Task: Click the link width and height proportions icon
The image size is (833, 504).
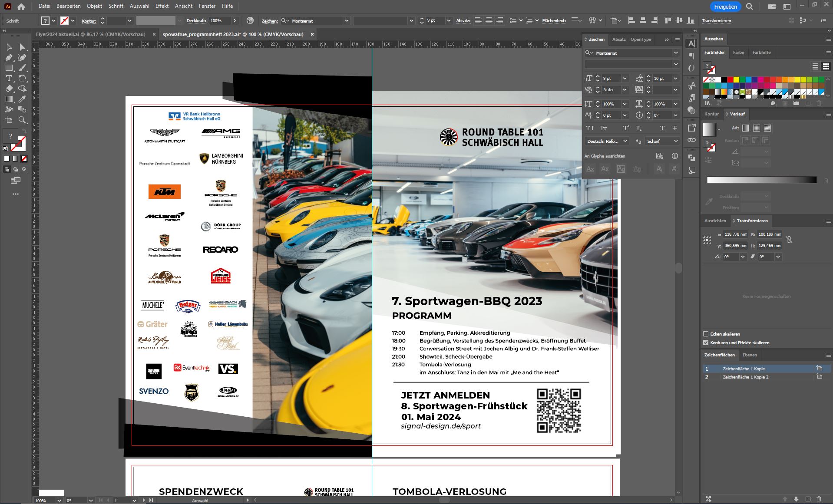Action: pyautogui.click(x=789, y=240)
